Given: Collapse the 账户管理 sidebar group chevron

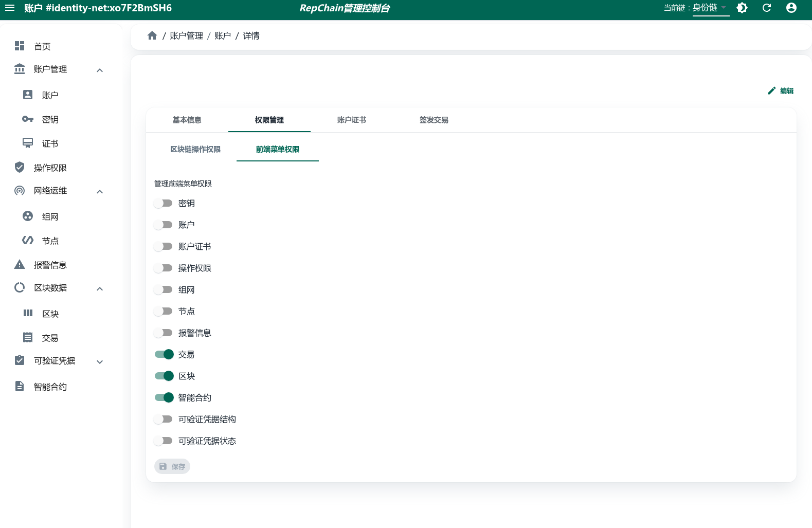Looking at the screenshot, I should [x=100, y=70].
